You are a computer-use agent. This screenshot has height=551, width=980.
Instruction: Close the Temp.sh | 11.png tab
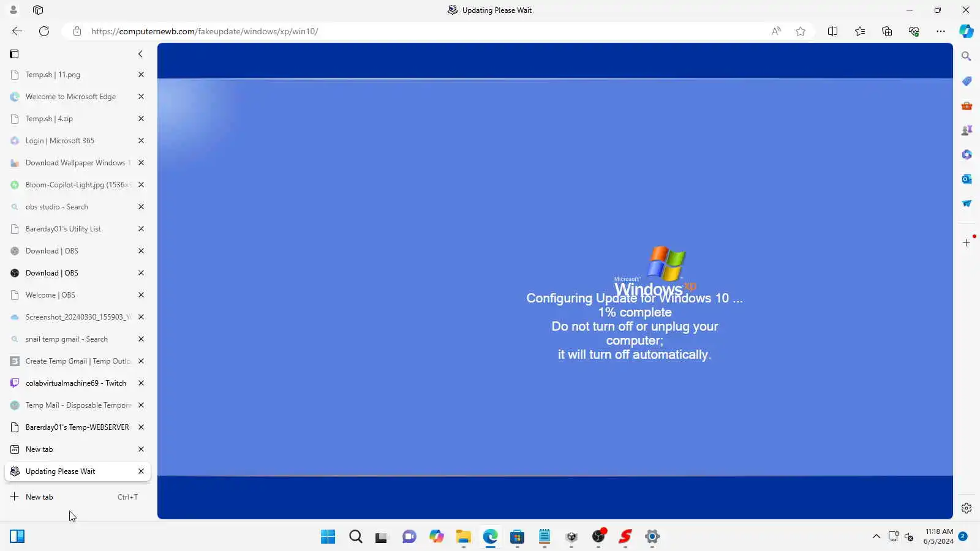141,75
